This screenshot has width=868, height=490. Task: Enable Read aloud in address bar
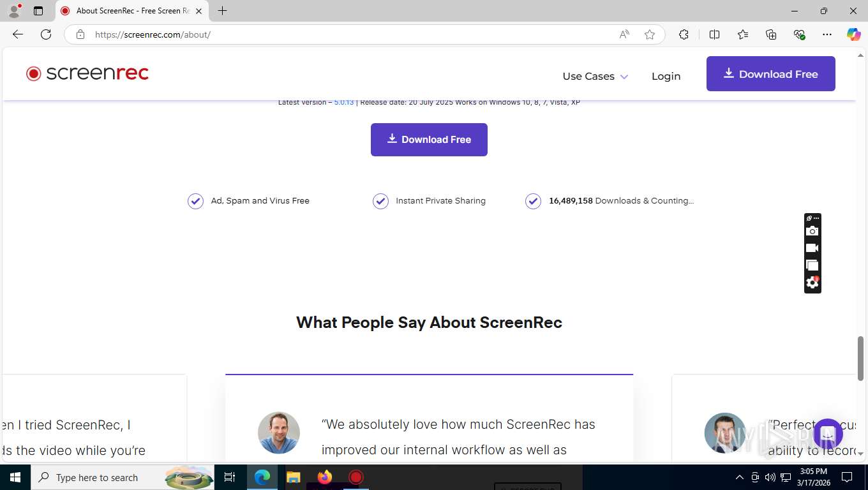pyautogui.click(x=624, y=34)
